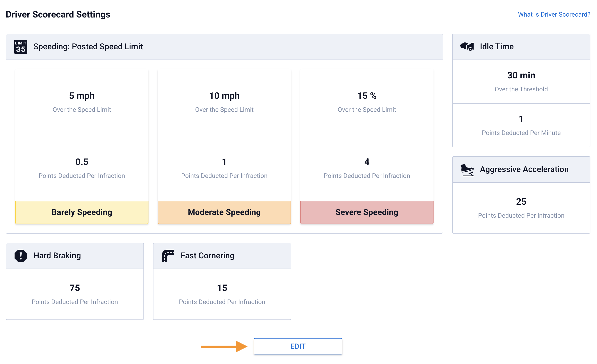Click the 5 mph over speed limit value
The width and height of the screenshot is (597, 364).
[x=82, y=96]
